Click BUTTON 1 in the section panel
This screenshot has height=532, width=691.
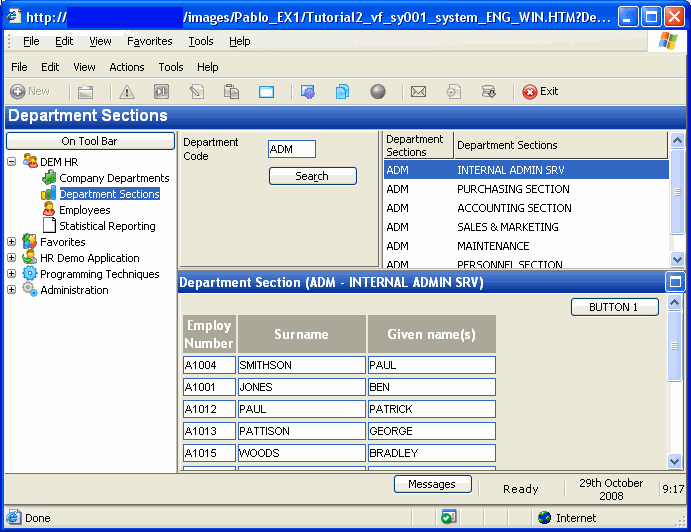[x=614, y=307]
